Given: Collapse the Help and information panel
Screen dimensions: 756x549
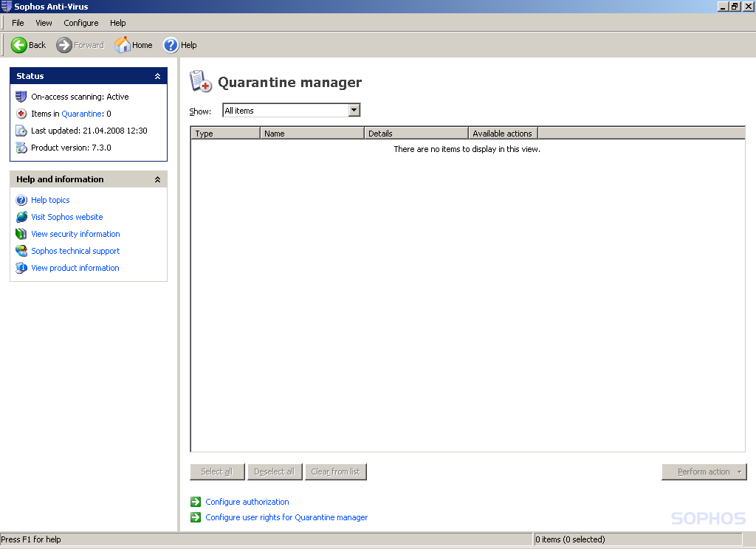Looking at the screenshot, I should pyautogui.click(x=157, y=179).
